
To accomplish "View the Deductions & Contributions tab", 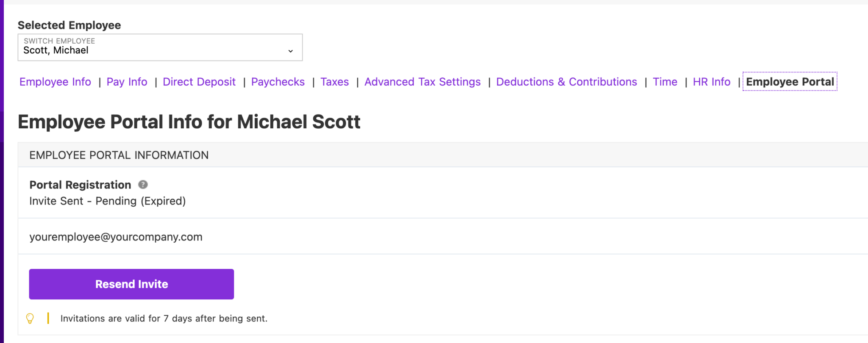I will pyautogui.click(x=566, y=82).
